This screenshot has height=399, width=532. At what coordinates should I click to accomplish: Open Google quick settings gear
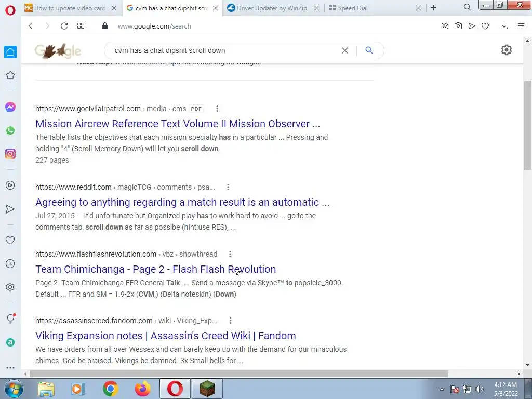[506, 50]
